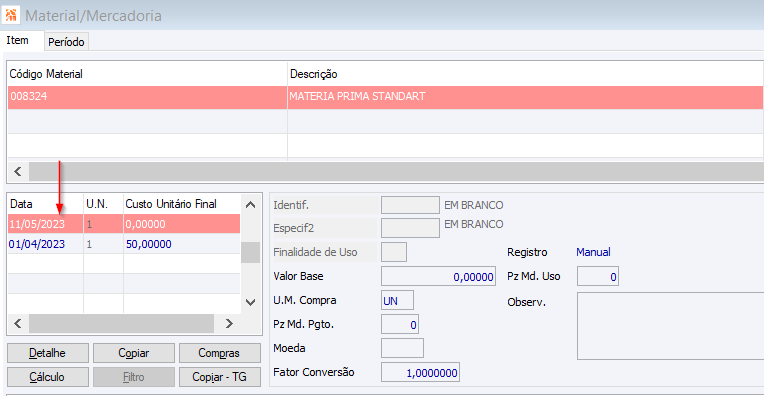Select the 01/04/2023 date row
This screenshot has width=764, height=396.
pos(124,244)
